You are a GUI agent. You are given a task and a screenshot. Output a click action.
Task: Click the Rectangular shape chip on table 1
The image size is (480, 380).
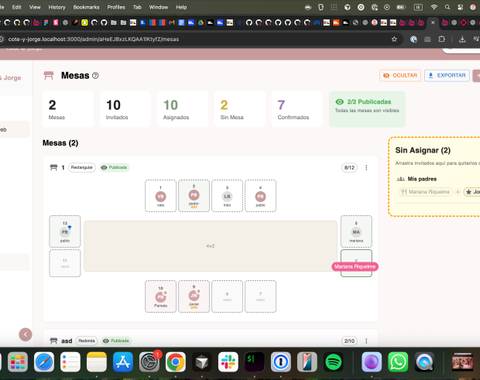point(82,167)
